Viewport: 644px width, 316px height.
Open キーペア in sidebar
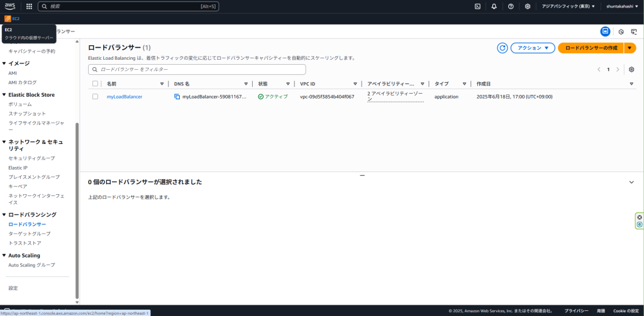18,187
